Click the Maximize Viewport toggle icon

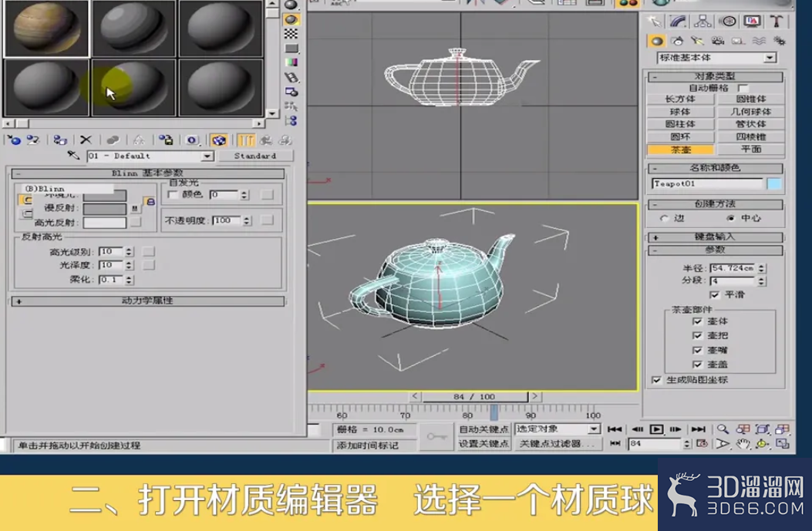tap(783, 444)
